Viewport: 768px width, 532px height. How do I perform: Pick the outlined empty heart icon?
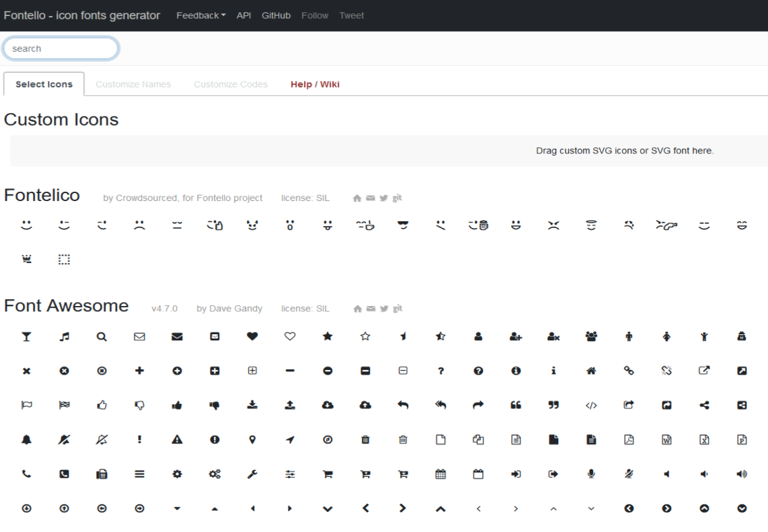[290, 336]
